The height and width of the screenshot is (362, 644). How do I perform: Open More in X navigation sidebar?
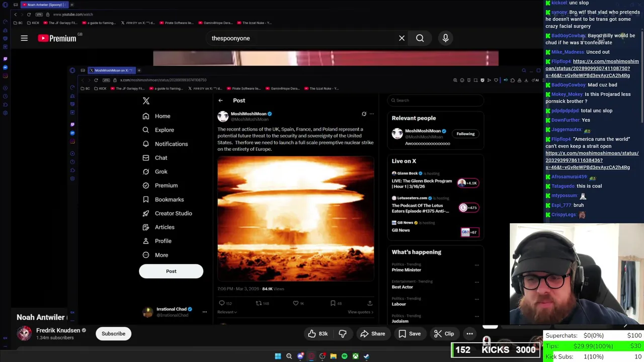(155, 255)
